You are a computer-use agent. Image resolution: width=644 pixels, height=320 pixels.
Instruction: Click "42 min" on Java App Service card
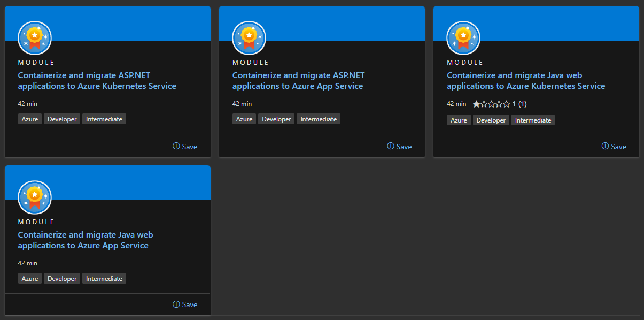pos(28,263)
